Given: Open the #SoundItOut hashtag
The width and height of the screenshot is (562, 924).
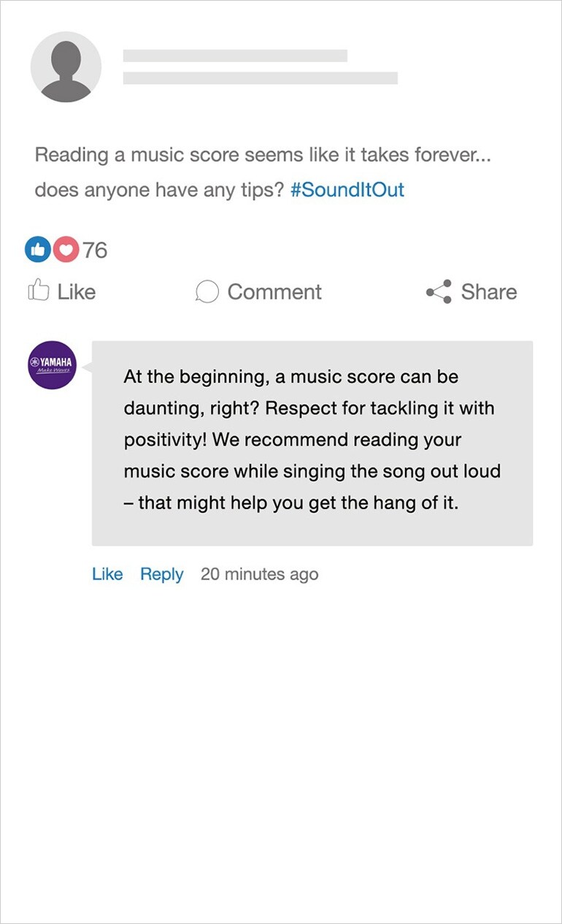Looking at the screenshot, I should click(x=347, y=190).
